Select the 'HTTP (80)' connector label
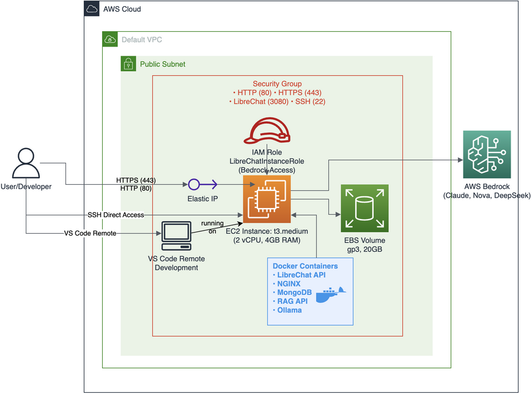 [x=136, y=188]
